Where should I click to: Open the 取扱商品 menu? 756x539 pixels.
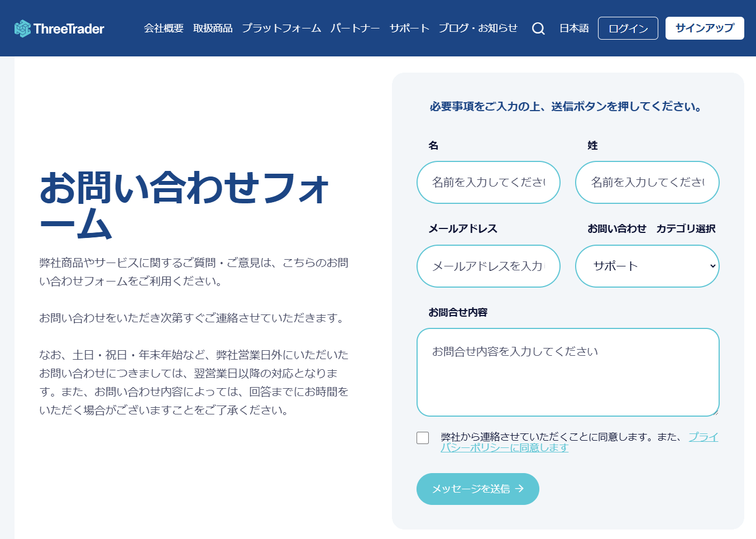[x=213, y=28]
